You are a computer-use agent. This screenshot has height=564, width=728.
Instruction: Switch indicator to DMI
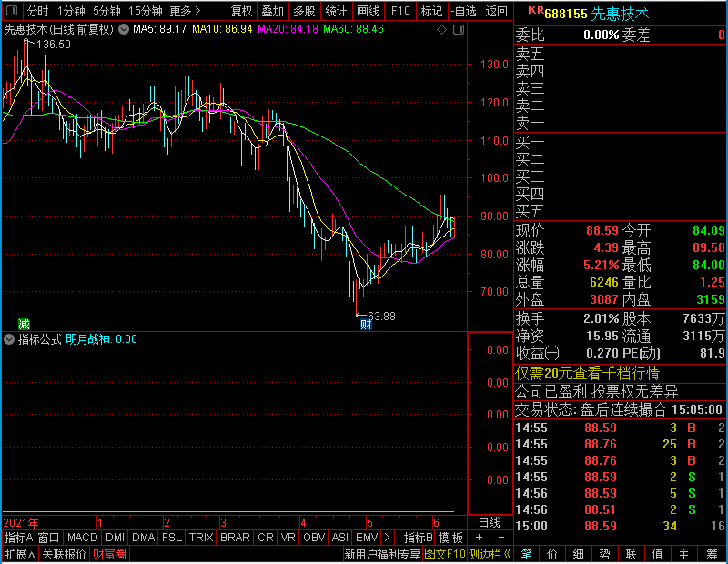(x=115, y=538)
